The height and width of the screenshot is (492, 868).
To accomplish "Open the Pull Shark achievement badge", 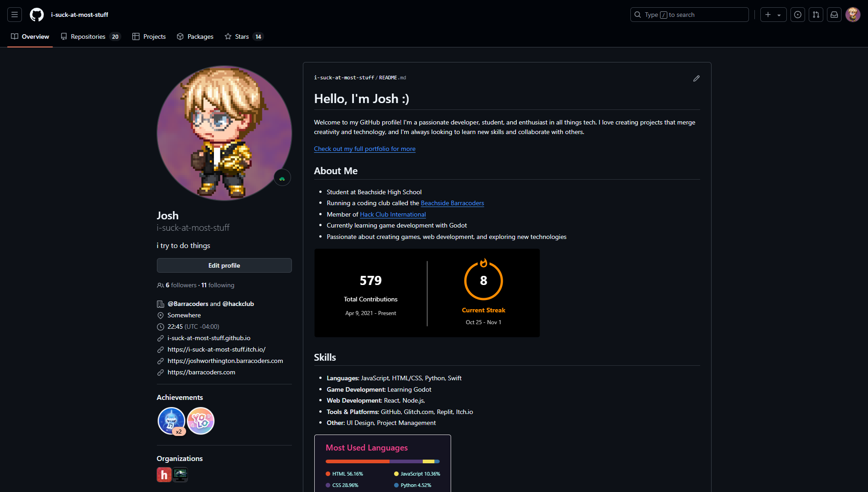I will [172, 421].
